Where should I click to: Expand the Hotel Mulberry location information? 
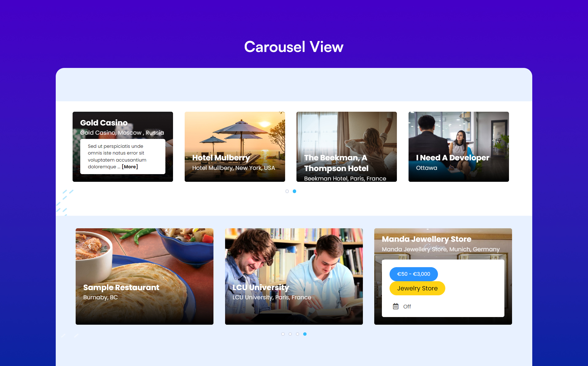coord(234,167)
